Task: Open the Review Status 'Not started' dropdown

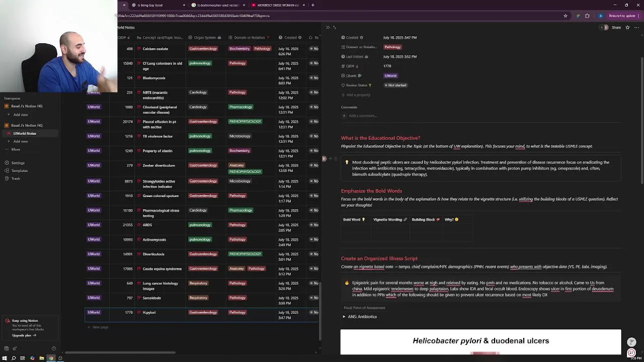Action: click(396, 85)
